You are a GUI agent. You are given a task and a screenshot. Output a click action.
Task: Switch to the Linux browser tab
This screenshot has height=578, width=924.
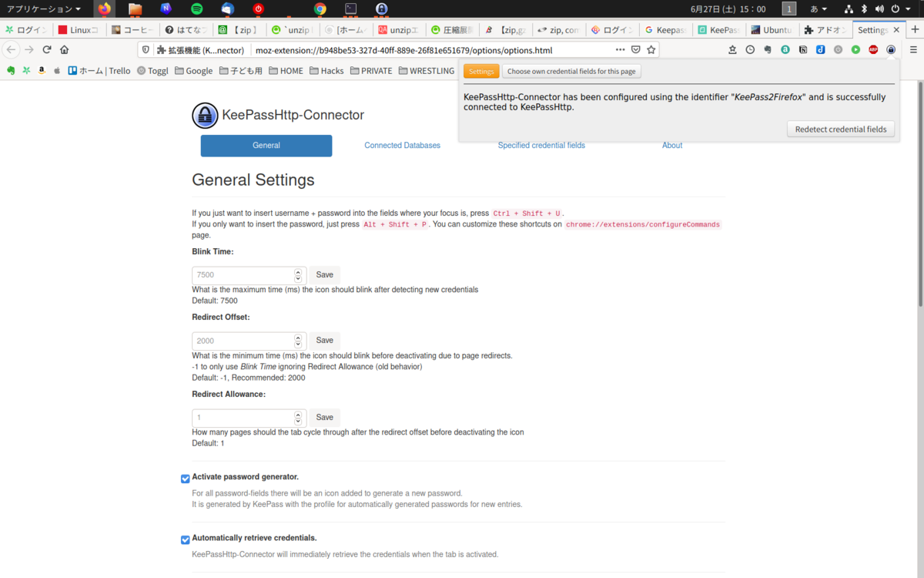click(80, 30)
